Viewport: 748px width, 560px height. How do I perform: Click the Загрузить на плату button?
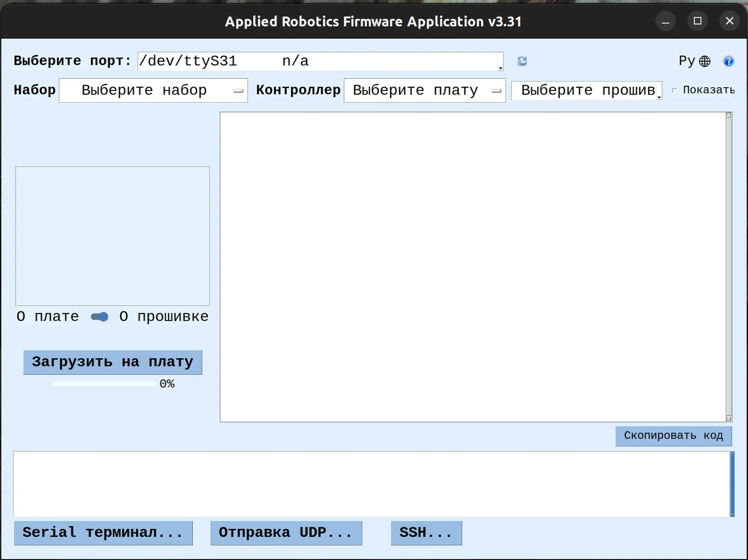click(113, 362)
